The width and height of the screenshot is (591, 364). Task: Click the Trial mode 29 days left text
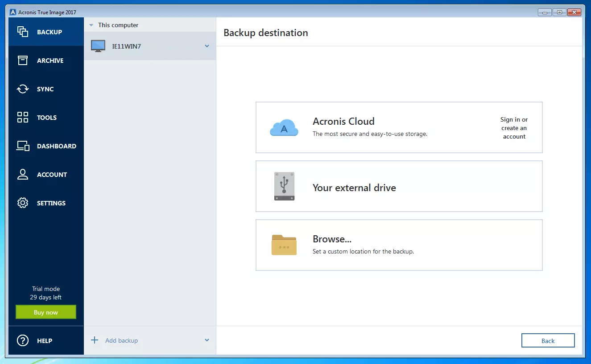tap(46, 293)
